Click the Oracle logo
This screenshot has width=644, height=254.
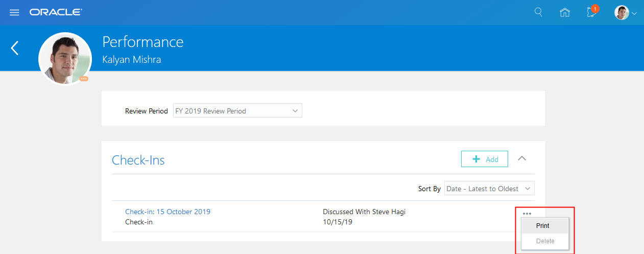(x=56, y=12)
